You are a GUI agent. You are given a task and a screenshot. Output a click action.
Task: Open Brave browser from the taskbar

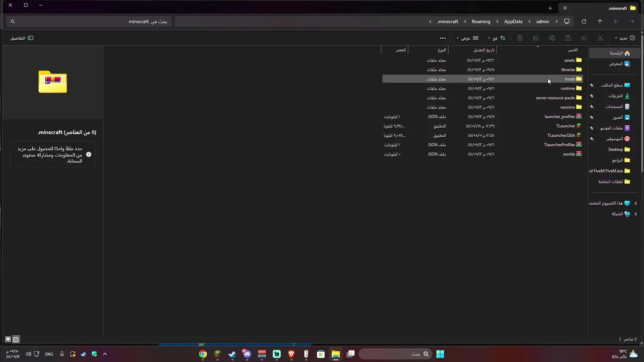pos(291,354)
